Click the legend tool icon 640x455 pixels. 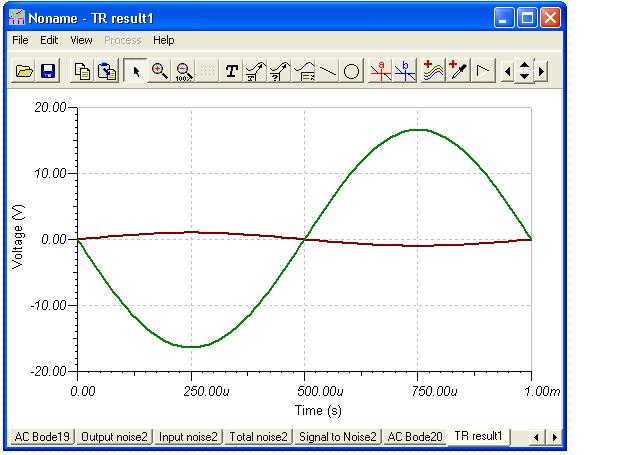click(x=304, y=71)
